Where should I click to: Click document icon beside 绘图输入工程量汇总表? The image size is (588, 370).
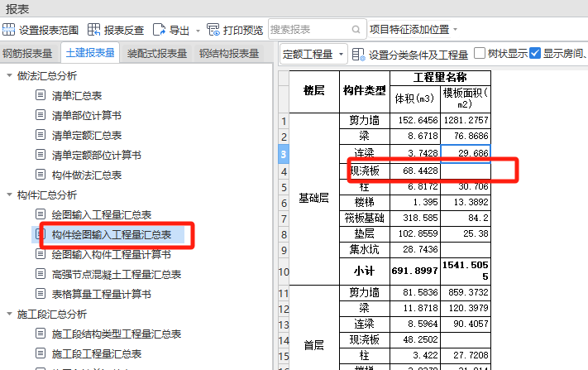[x=41, y=214]
